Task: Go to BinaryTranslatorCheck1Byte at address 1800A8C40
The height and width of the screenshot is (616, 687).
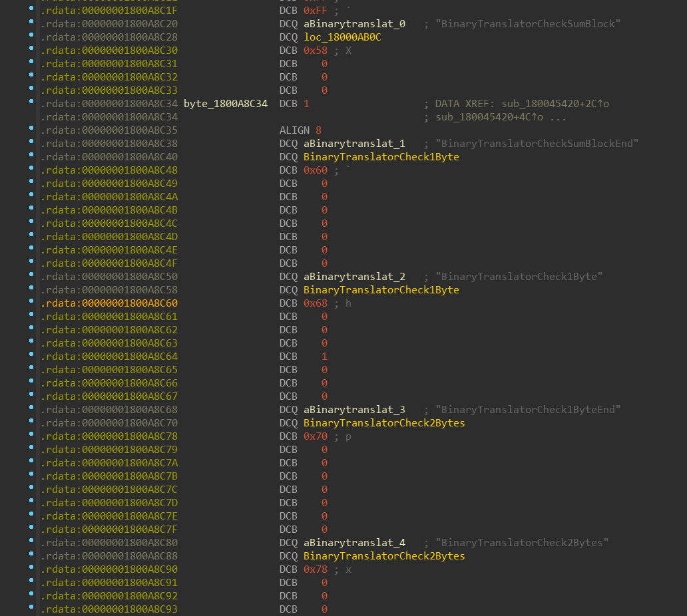Action: 381,157
